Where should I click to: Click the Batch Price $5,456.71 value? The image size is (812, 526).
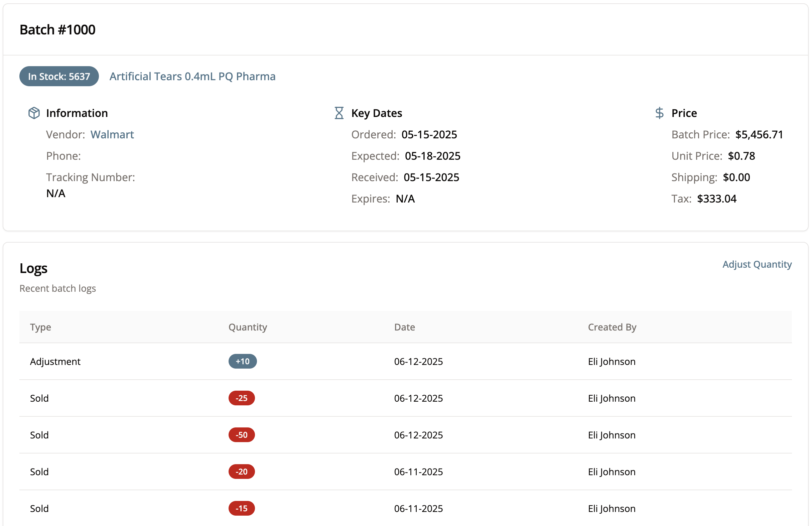tap(759, 134)
